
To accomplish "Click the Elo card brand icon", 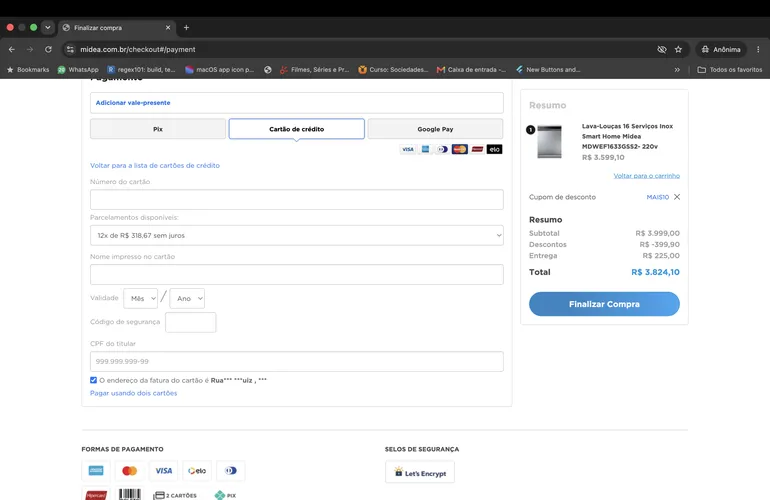I will click(495, 149).
